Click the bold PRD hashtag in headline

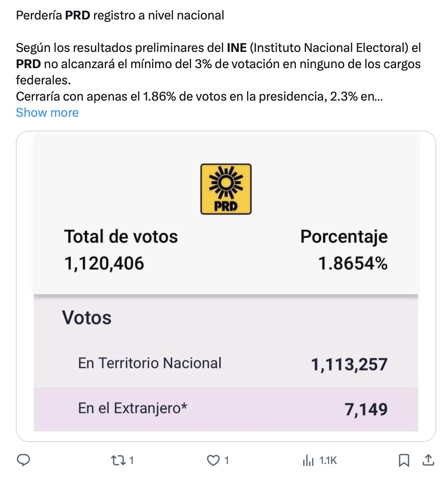point(78,15)
